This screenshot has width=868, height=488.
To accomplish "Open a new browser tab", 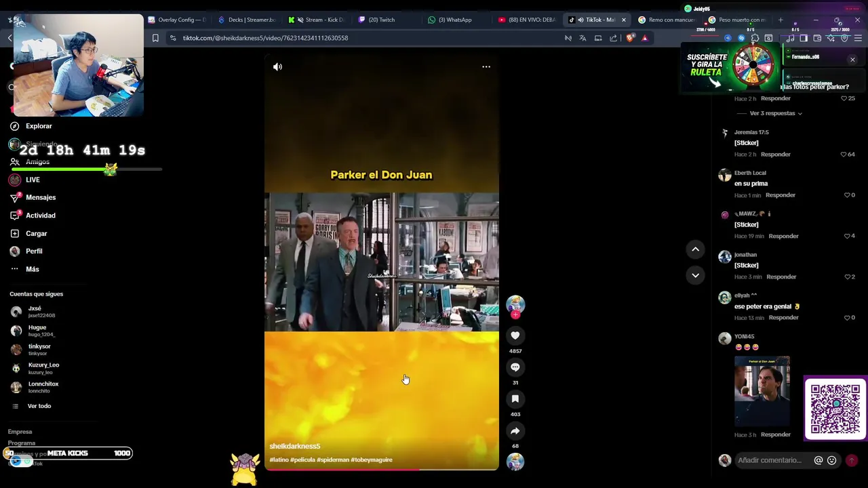I will click(x=781, y=20).
